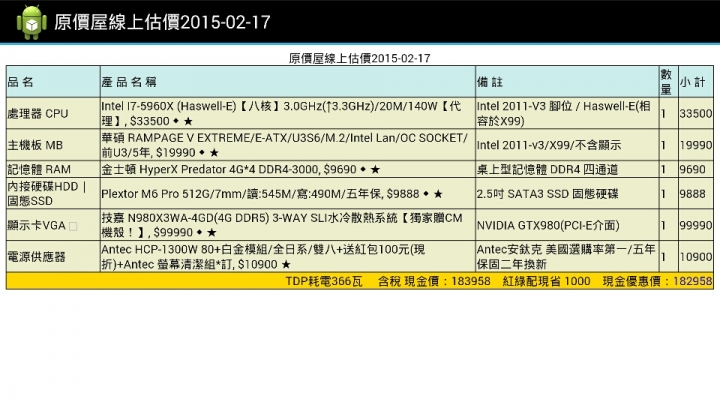Select the Plextor M6 Pro 512G product cell
The width and height of the screenshot is (720, 405).
[x=288, y=194]
